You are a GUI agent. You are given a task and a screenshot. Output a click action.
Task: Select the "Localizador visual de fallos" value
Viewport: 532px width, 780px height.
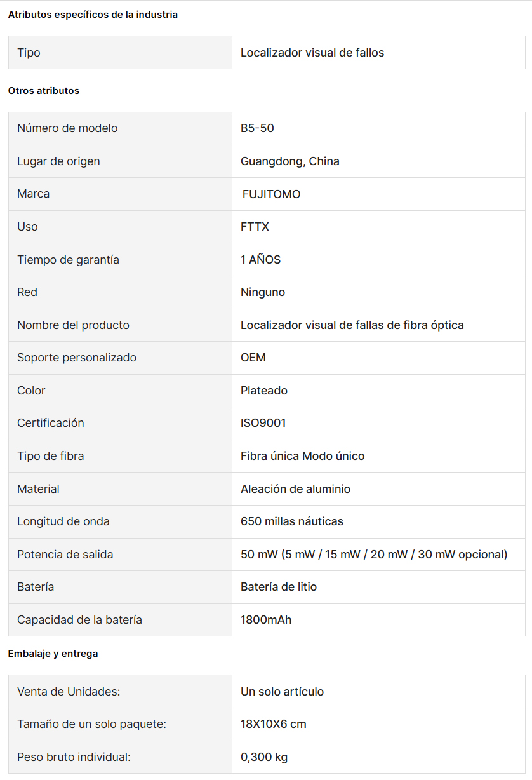pyautogui.click(x=312, y=53)
